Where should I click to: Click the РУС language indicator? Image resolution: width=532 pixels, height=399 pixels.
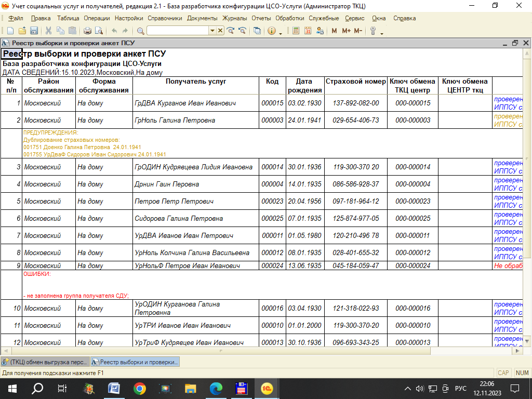(460, 388)
